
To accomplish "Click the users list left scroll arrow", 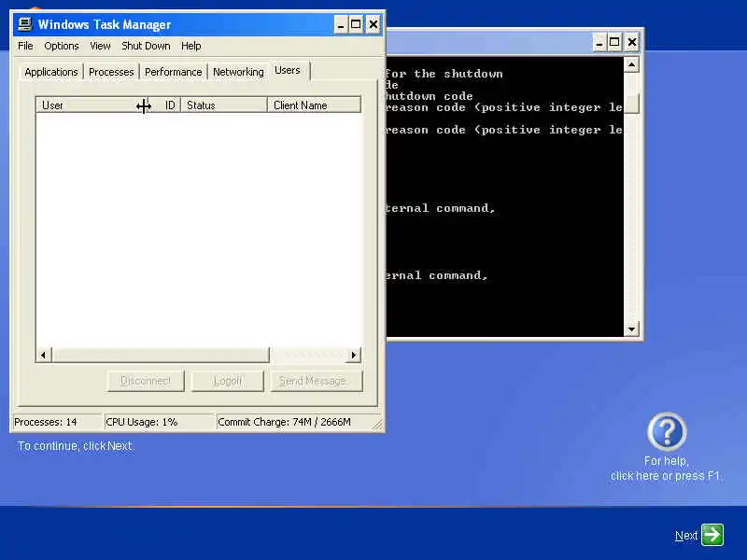I will click(x=44, y=355).
